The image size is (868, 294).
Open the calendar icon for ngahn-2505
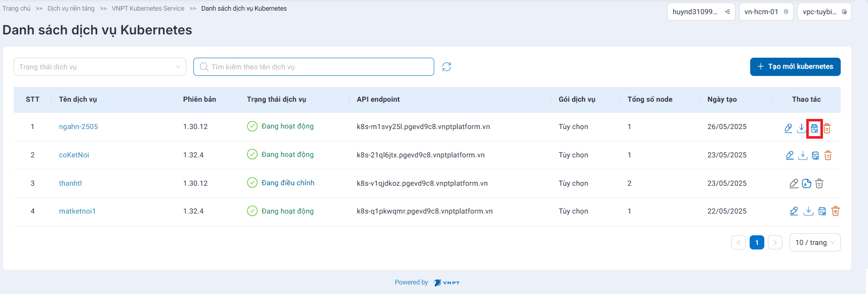click(814, 129)
